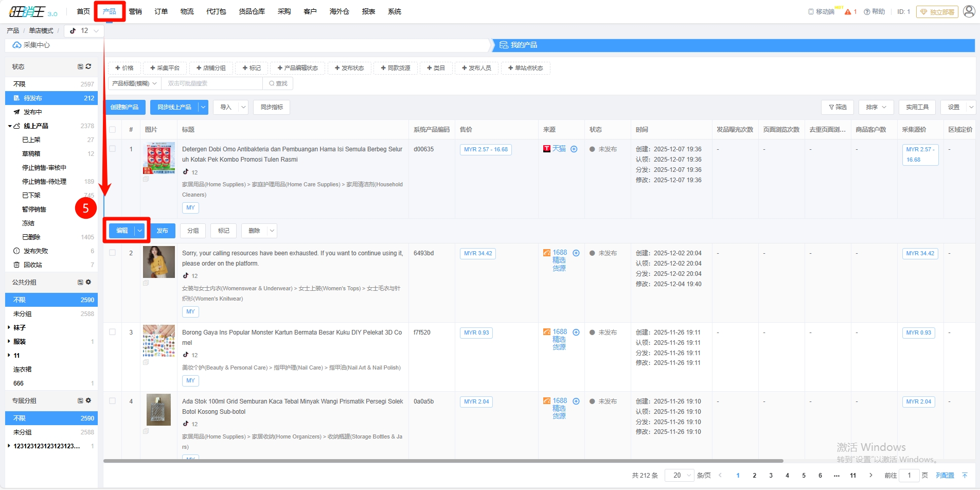
Task: Open the Logistics menu in top navigation
Action: click(x=187, y=11)
